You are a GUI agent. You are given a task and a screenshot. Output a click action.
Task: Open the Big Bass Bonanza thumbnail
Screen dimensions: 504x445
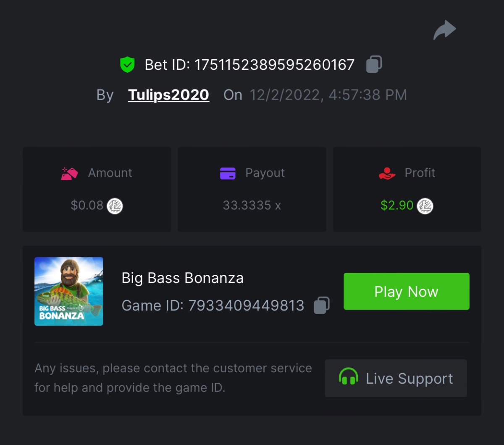[69, 291]
